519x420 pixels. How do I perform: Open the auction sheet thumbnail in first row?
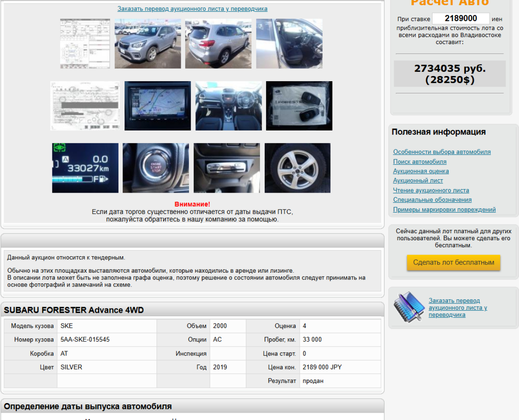coord(85,44)
